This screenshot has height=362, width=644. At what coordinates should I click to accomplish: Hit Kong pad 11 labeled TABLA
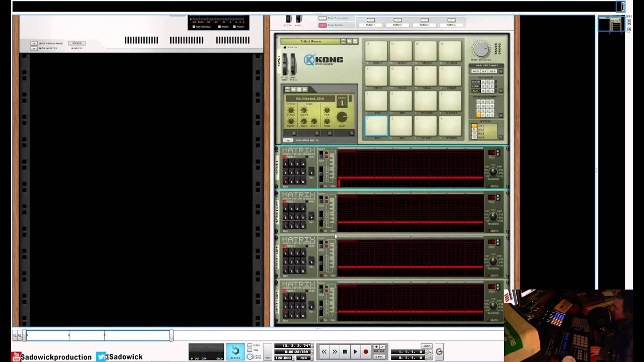[426, 76]
